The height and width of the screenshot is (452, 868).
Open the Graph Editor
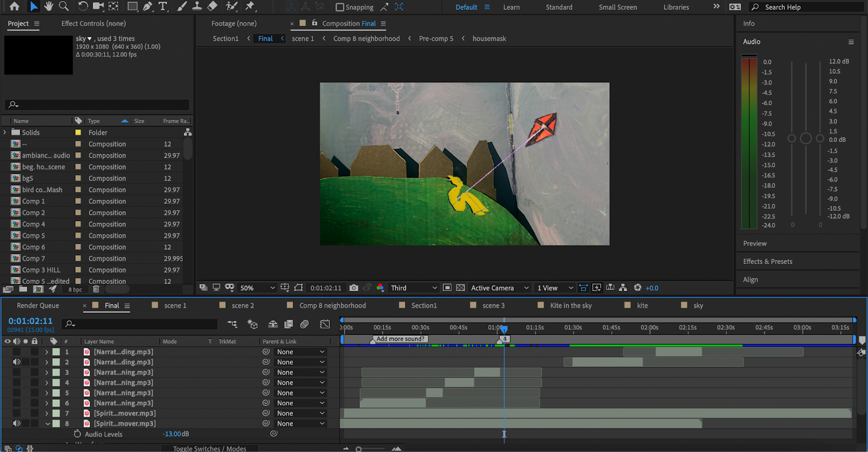[x=325, y=324]
